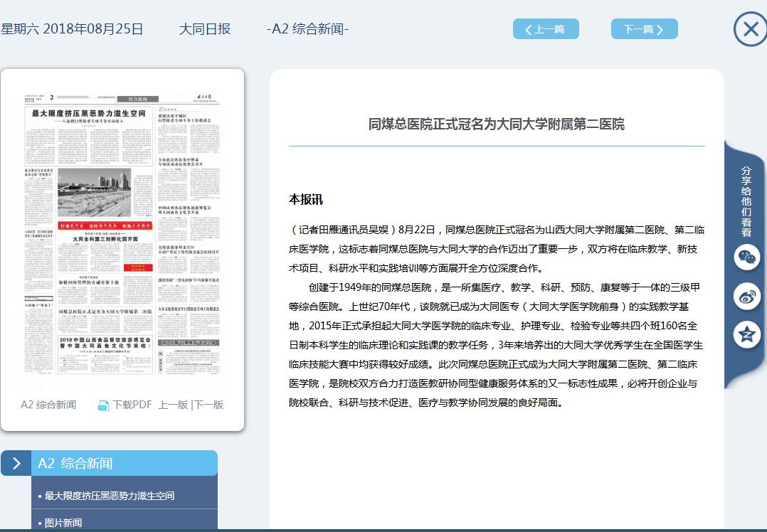
Task: Click the A2 综合新闻 caption beside 下载PDF
Action: pyautogui.click(x=48, y=405)
